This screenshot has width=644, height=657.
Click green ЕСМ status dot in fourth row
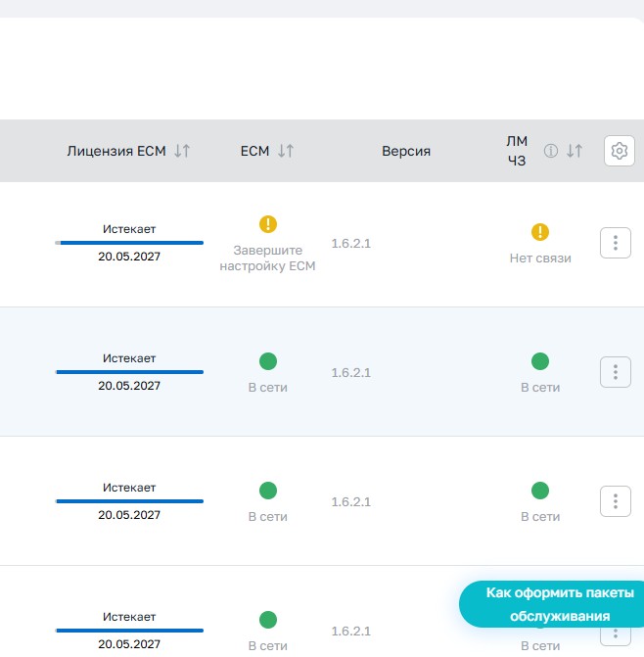[268, 620]
